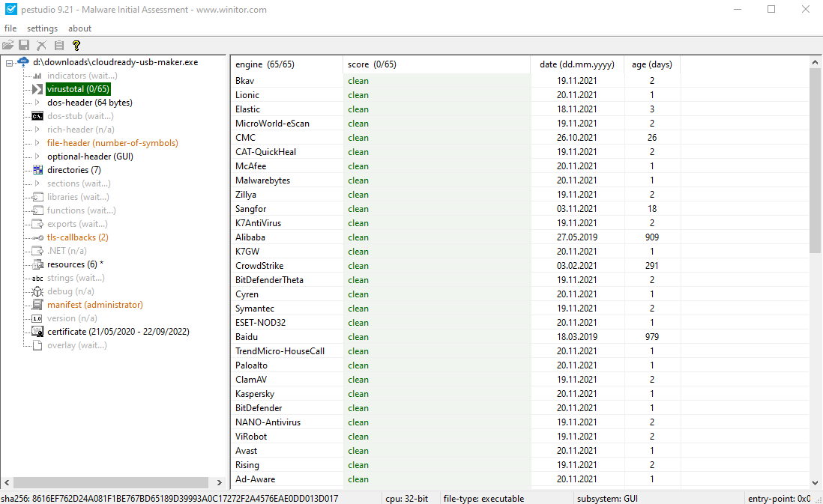The width and height of the screenshot is (823, 504).
Task: Click Baidu date 18.03.2019
Action: (577, 337)
